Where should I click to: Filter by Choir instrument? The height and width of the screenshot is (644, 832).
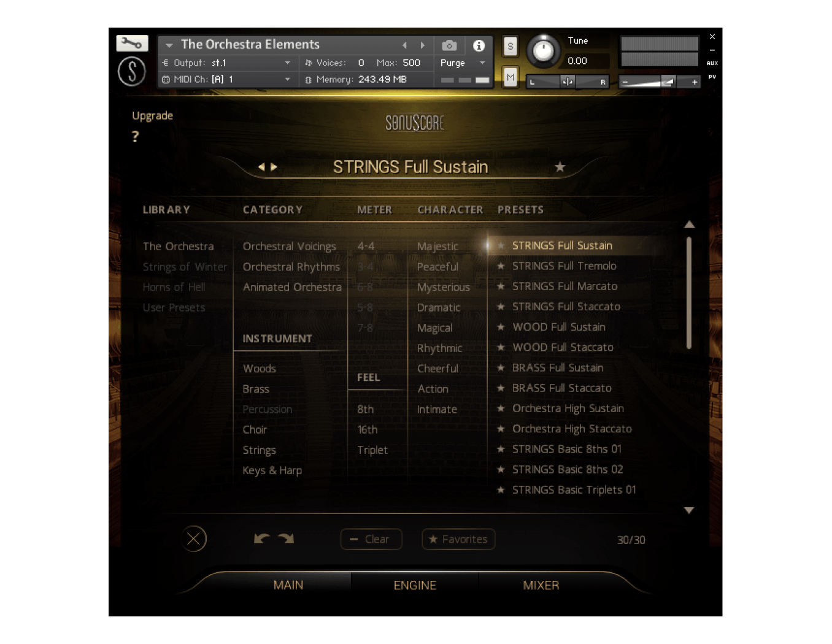[255, 429]
